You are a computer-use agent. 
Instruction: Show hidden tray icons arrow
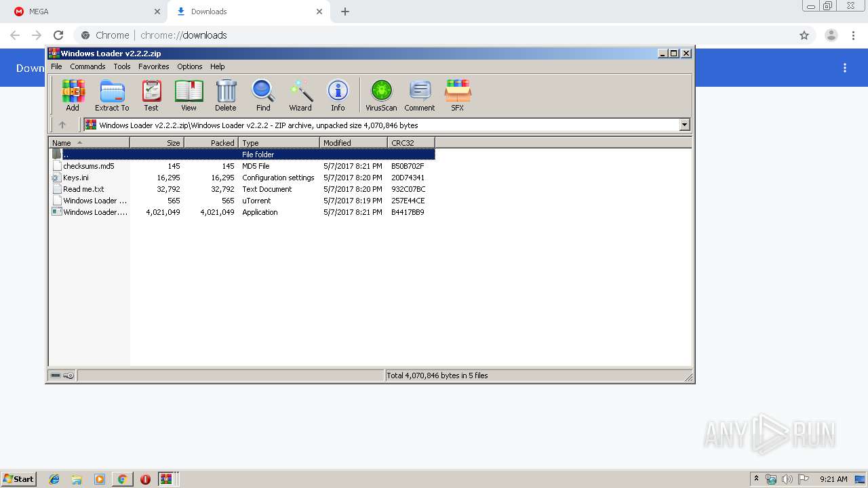click(x=756, y=479)
